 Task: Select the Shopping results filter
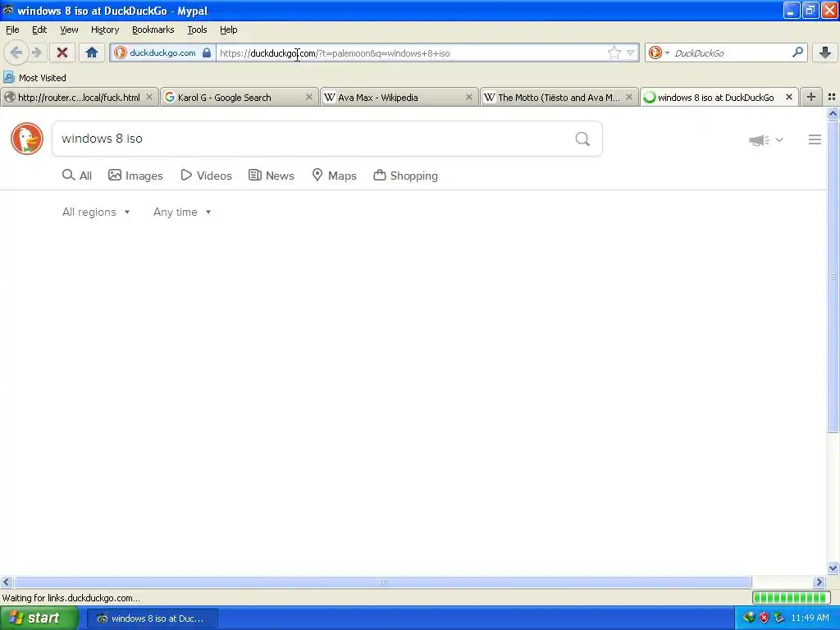(405, 176)
